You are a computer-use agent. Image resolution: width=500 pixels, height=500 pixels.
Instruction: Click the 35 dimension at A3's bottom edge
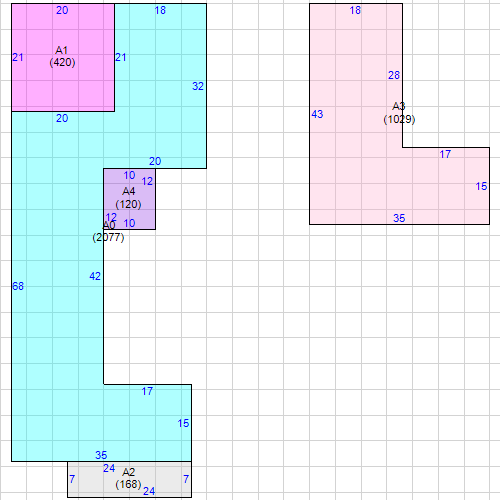pyautogui.click(x=399, y=218)
